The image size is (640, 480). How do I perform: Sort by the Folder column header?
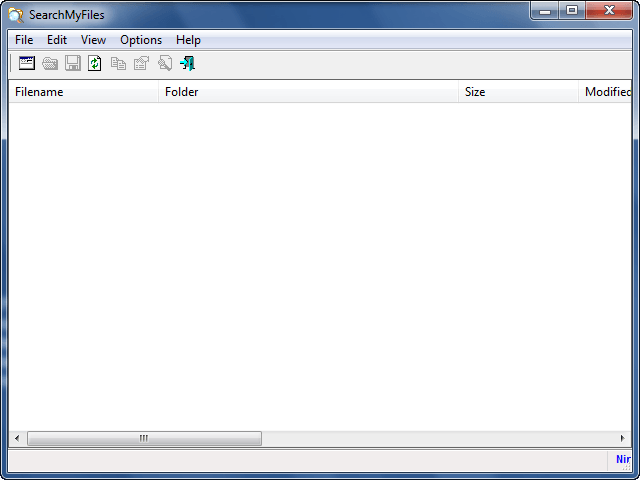pyautogui.click(x=308, y=92)
